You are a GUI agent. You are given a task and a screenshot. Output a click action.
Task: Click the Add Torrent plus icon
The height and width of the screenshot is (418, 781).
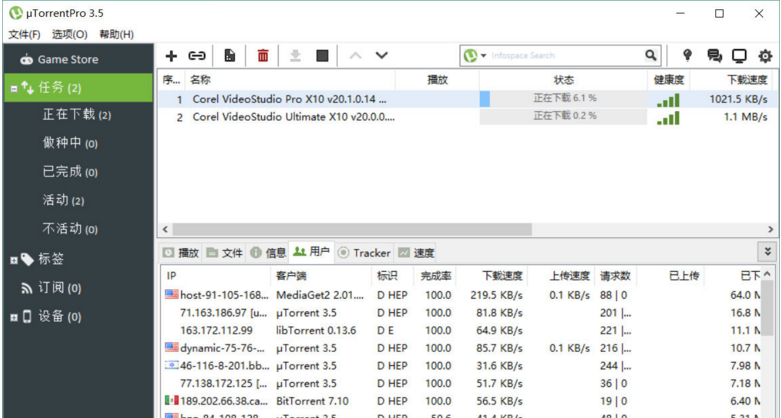point(171,56)
